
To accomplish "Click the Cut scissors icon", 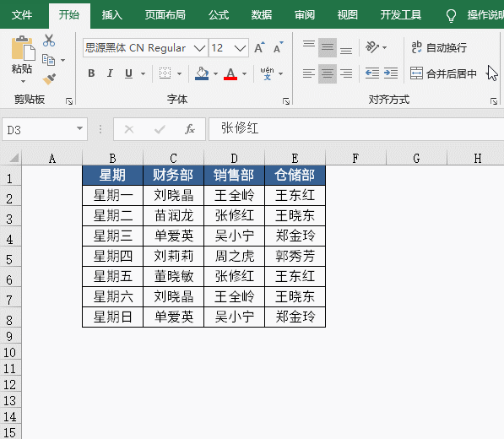I will (48, 41).
